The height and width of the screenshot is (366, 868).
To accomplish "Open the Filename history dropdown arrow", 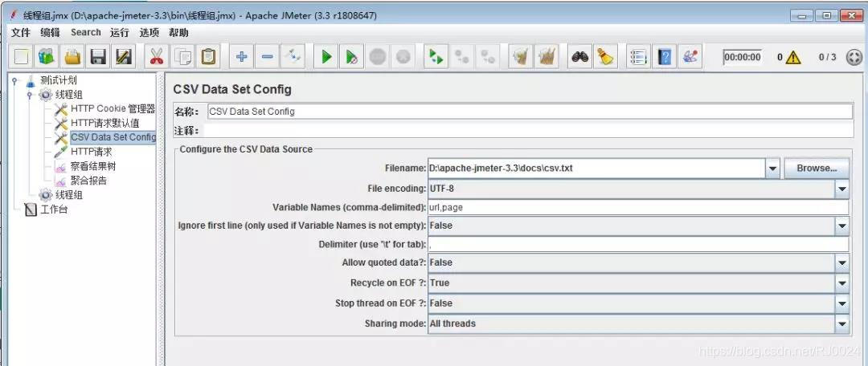I will pos(773,168).
